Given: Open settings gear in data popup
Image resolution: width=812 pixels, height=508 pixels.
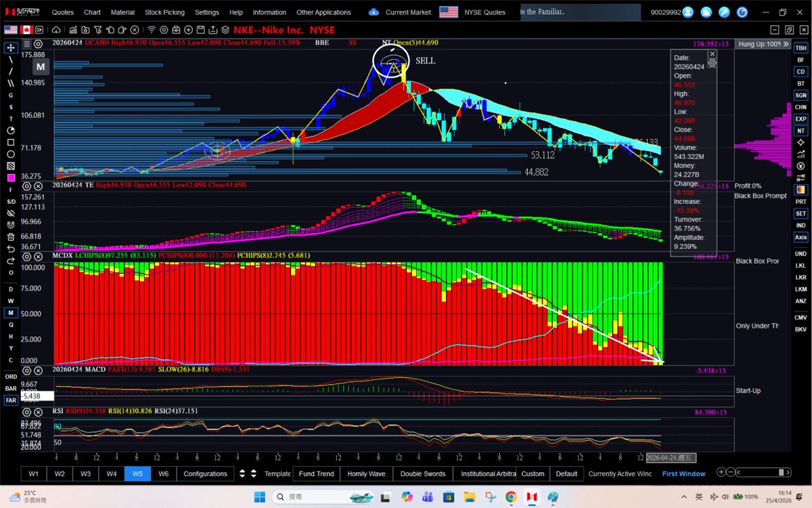Looking at the screenshot, I should coord(712,63).
